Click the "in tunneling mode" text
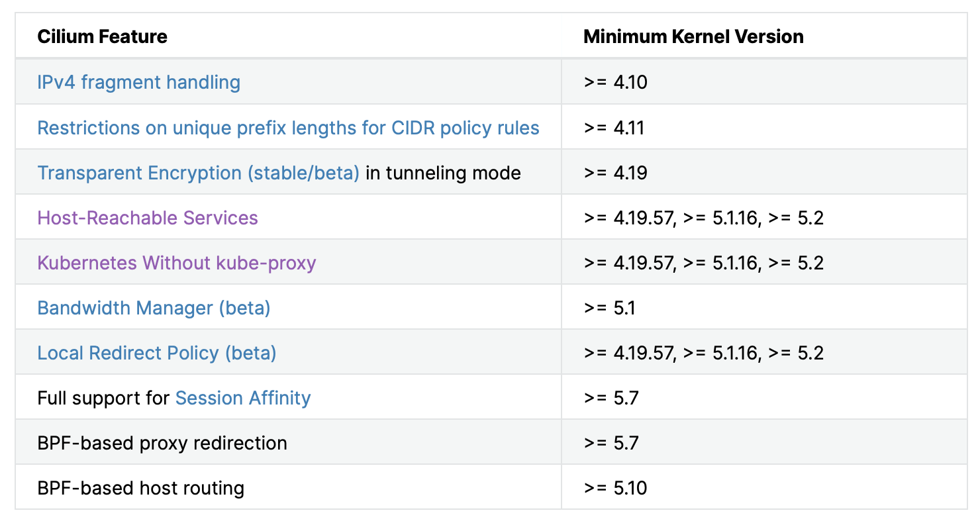The height and width of the screenshot is (527, 980). pyautogui.click(x=443, y=173)
